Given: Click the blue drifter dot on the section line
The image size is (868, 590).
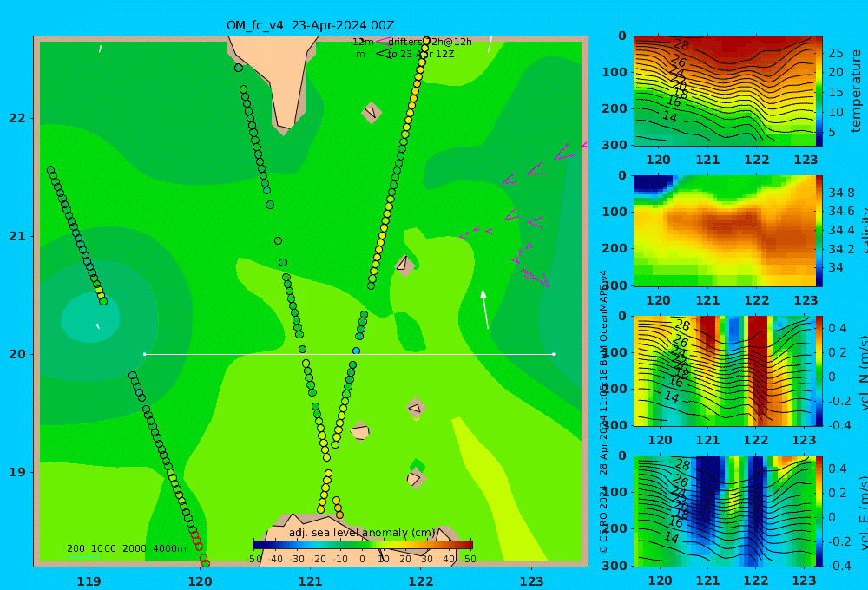Looking at the screenshot, I should click(x=356, y=351).
